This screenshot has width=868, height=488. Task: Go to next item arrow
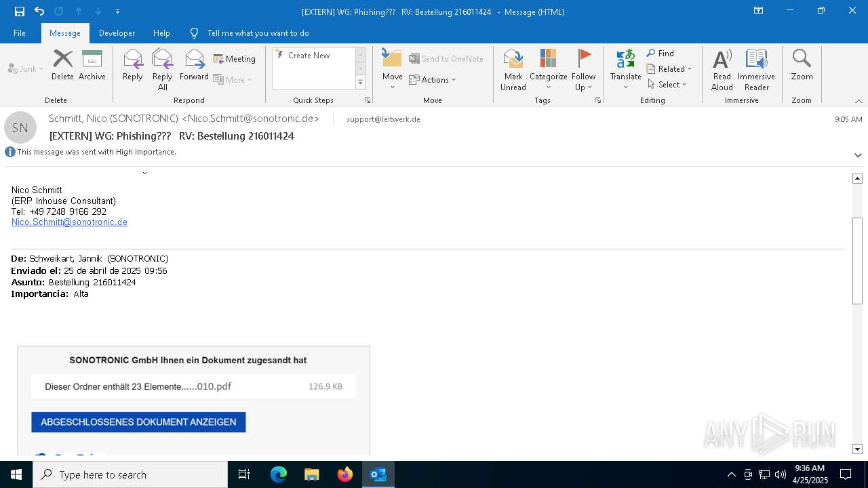pyautogui.click(x=98, y=12)
